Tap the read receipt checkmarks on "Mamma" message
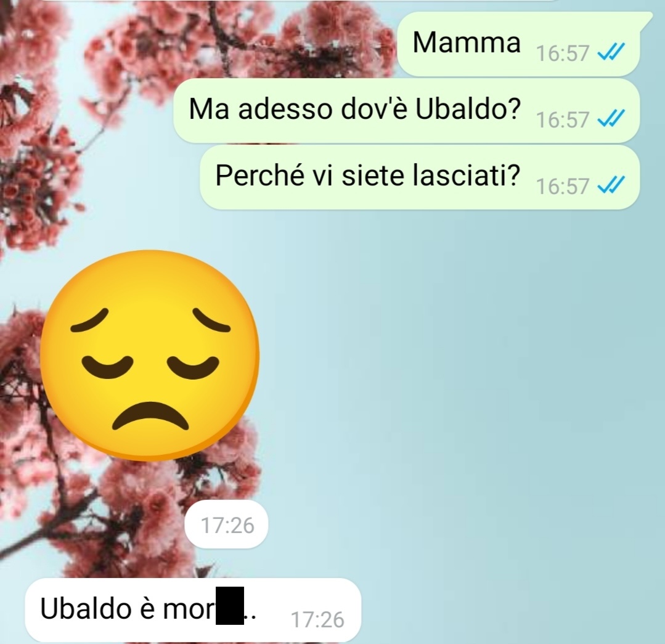Image resolution: width=665 pixels, height=644 pixels. (610, 53)
